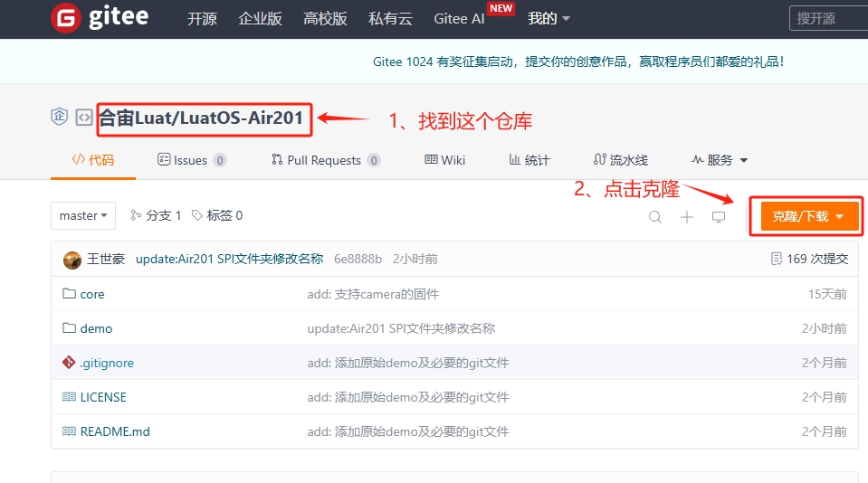Click the .gitignore git file icon

click(69, 363)
